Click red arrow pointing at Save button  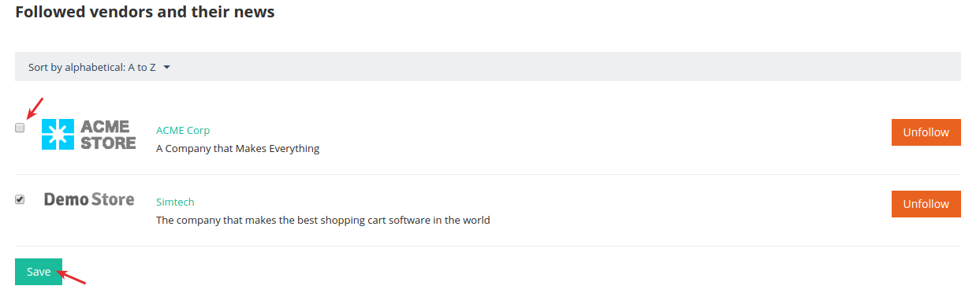73,277
